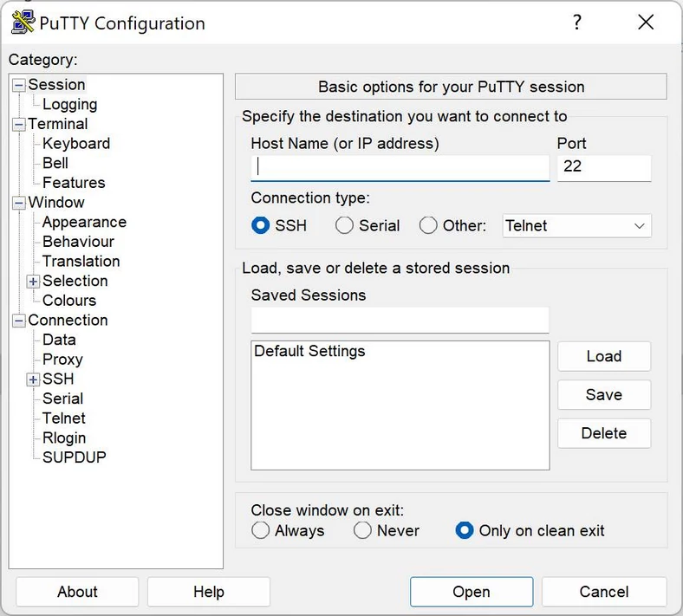The height and width of the screenshot is (616, 683).
Task: Open the Logging category
Action: tap(69, 104)
